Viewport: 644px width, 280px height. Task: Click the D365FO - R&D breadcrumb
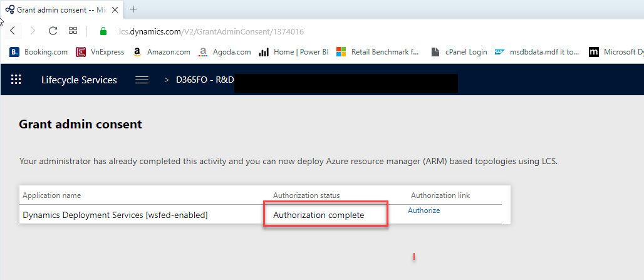point(204,80)
